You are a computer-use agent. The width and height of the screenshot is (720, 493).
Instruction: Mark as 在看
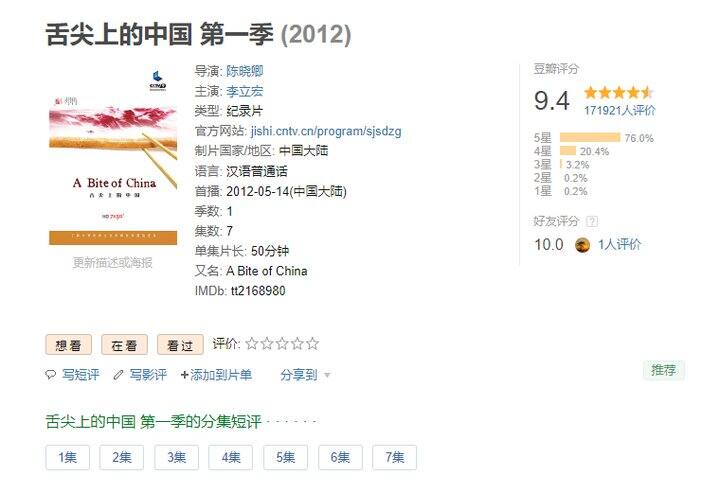[x=124, y=345]
